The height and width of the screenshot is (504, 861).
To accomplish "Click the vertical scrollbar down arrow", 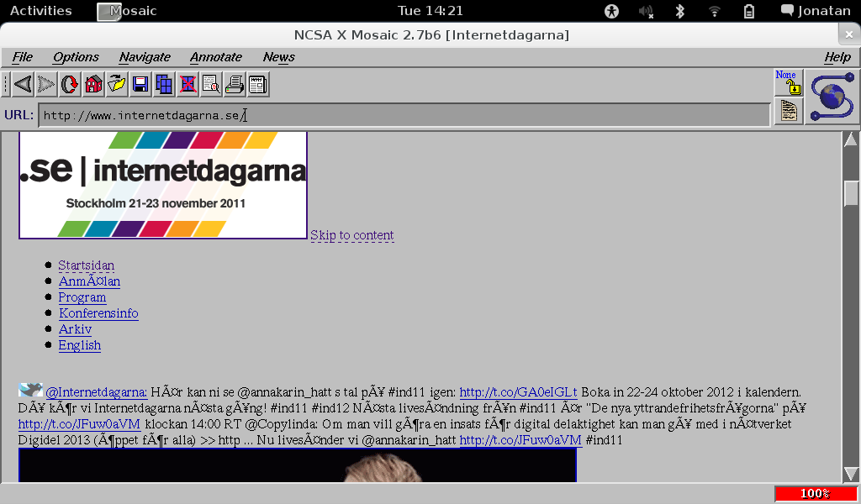I will (851, 474).
